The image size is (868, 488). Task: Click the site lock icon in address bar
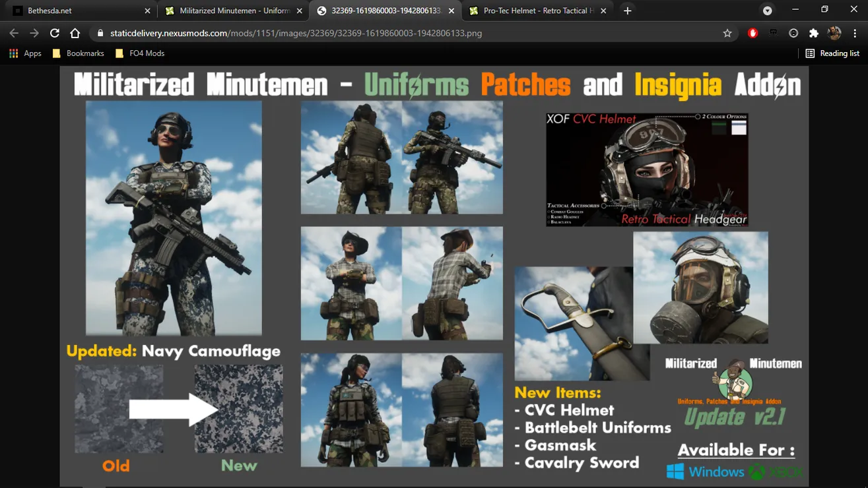pos(101,33)
